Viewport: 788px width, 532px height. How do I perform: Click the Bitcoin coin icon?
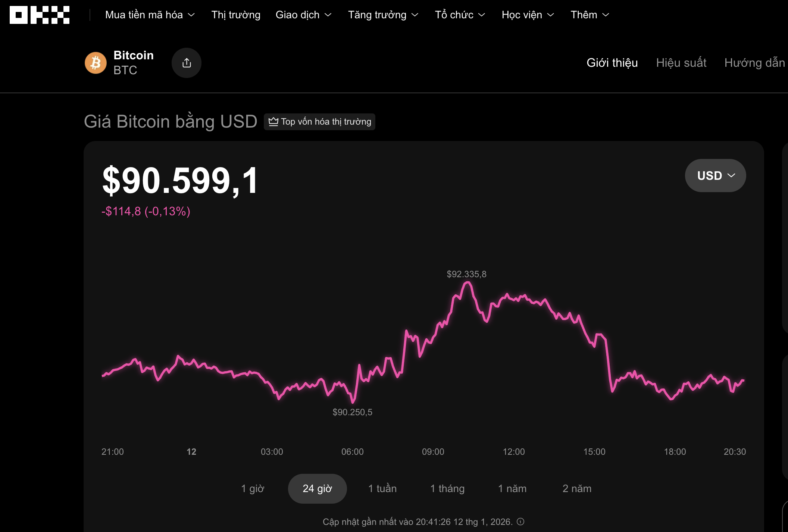[x=96, y=63]
